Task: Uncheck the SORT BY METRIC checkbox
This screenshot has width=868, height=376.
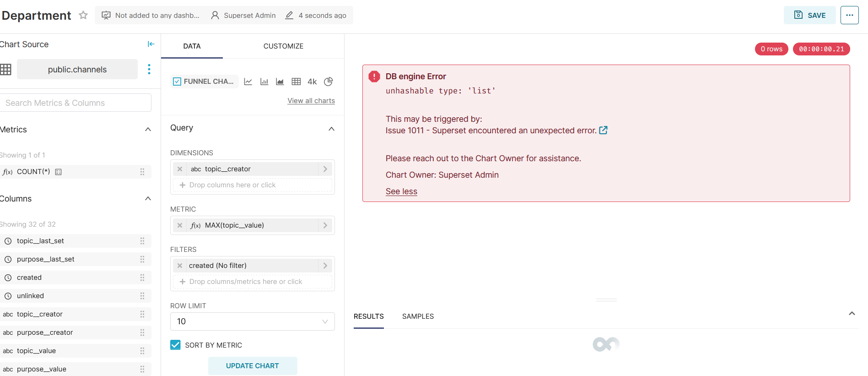Action: (x=175, y=345)
